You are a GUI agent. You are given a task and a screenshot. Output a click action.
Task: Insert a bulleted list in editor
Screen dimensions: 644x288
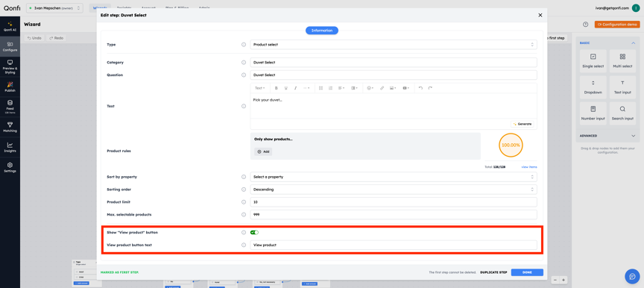pos(321,88)
